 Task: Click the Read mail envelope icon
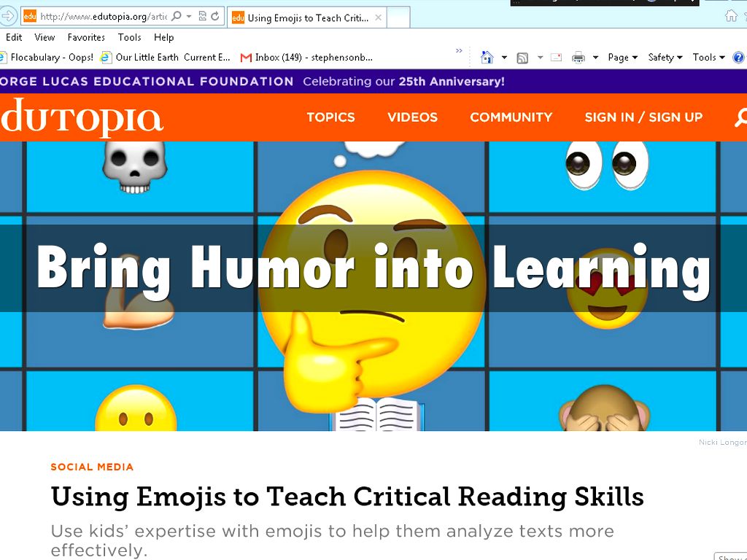[x=556, y=58]
